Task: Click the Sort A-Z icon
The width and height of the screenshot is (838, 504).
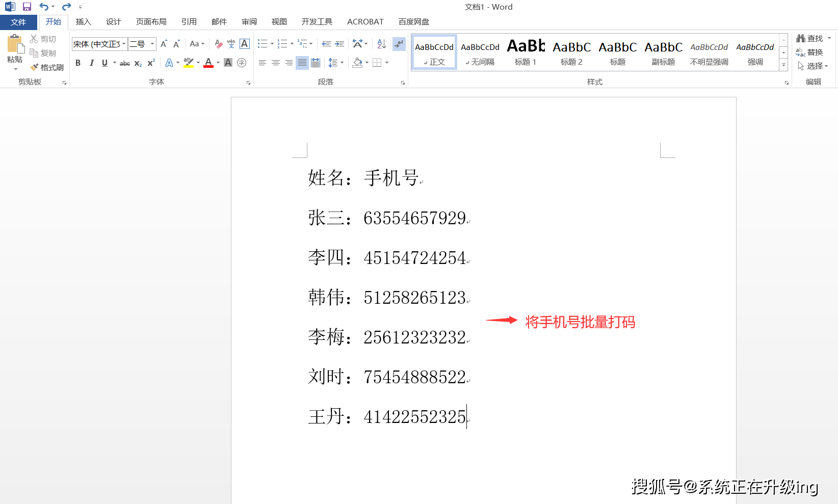Action: [381, 44]
